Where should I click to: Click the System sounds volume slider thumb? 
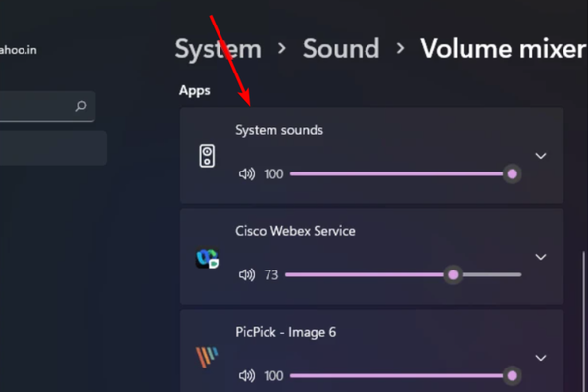click(x=512, y=174)
